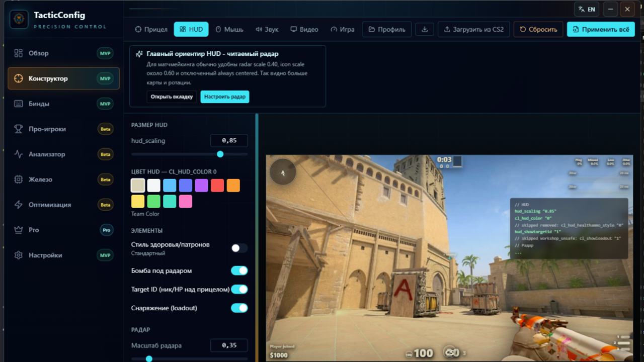The image size is (644, 362).
Task: Click the compass radar icon in the game preview
Action: coord(283,172)
